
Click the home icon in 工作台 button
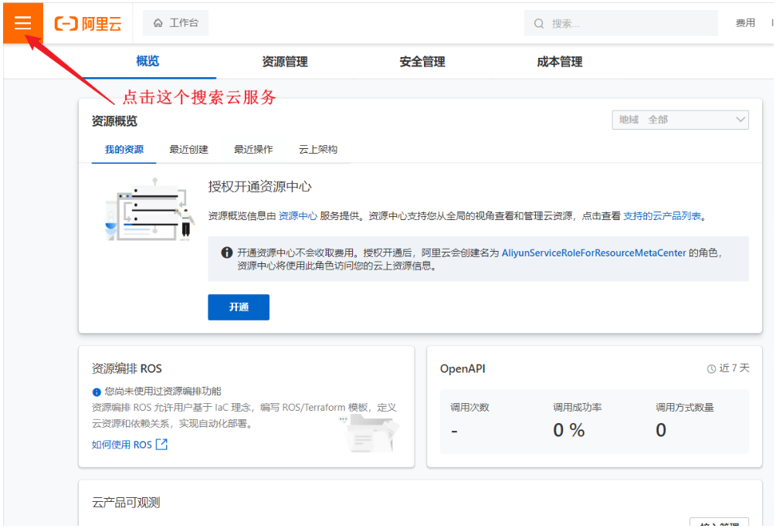[158, 23]
